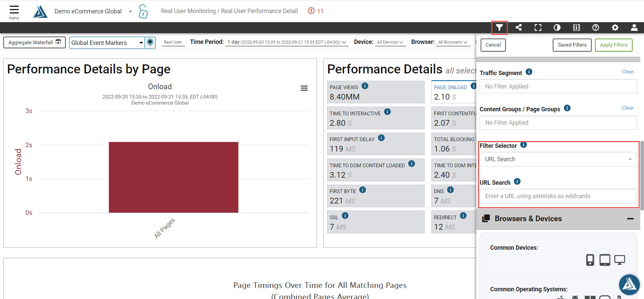The height and width of the screenshot is (299, 644).
Task: Show info for Traffic Segment filter
Action: tap(529, 72)
